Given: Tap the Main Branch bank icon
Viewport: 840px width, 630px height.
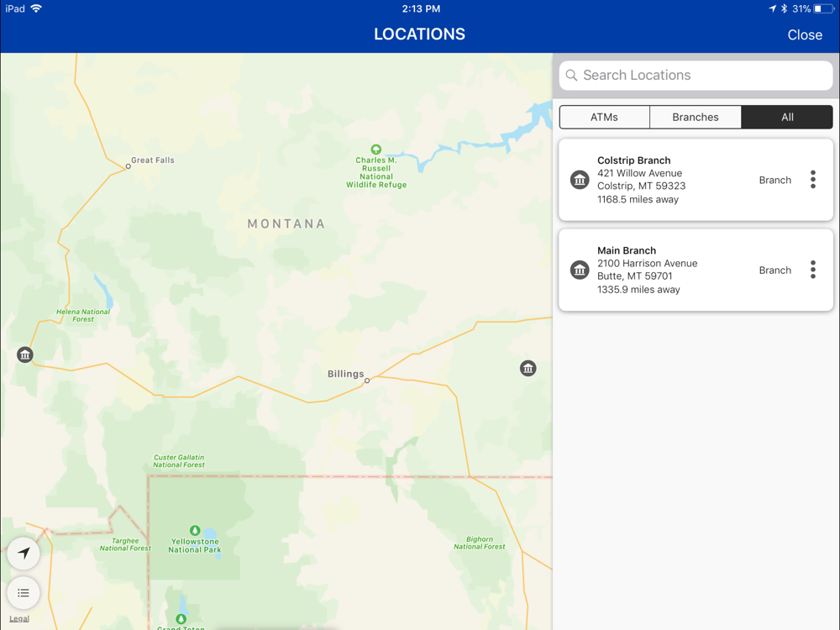Looking at the screenshot, I should click(x=579, y=270).
